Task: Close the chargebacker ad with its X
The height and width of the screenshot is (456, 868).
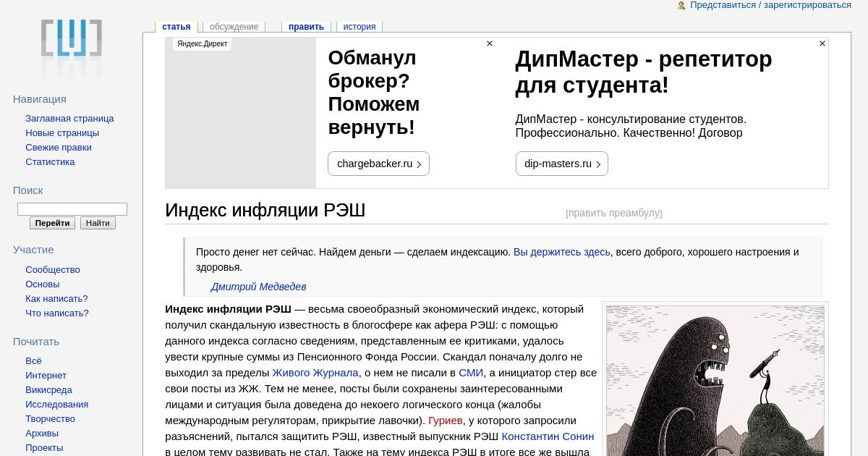Action: click(490, 43)
